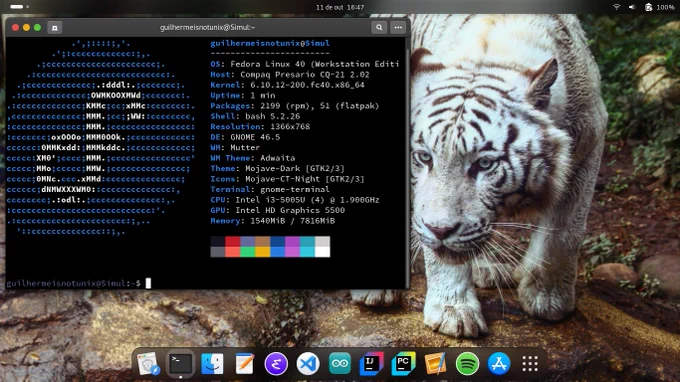
Task: Click the Kernel line 6.10.12-200.fc40.x86_64
Action: [287, 85]
